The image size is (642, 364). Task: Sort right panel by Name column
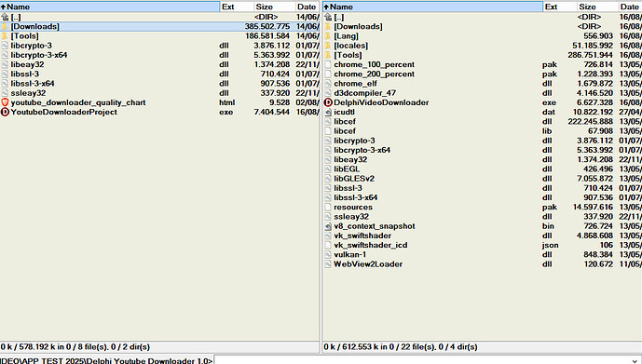pos(432,7)
